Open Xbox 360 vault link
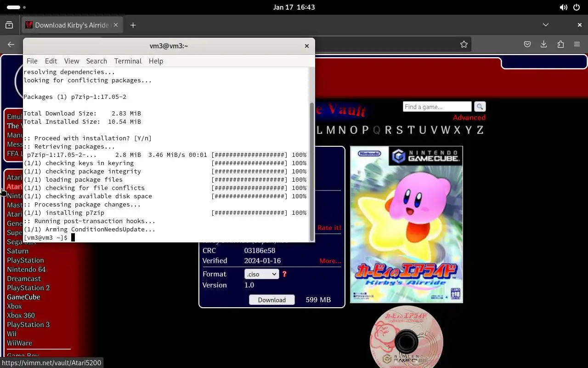This screenshot has width=588, height=368. (x=21, y=316)
